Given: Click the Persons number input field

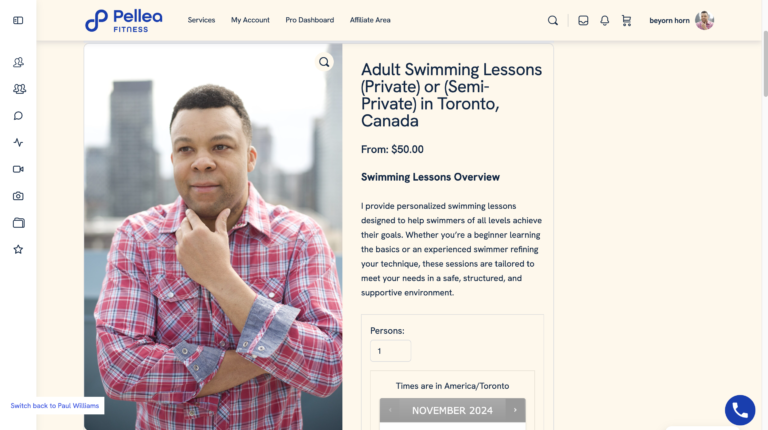Looking at the screenshot, I should 390,351.
